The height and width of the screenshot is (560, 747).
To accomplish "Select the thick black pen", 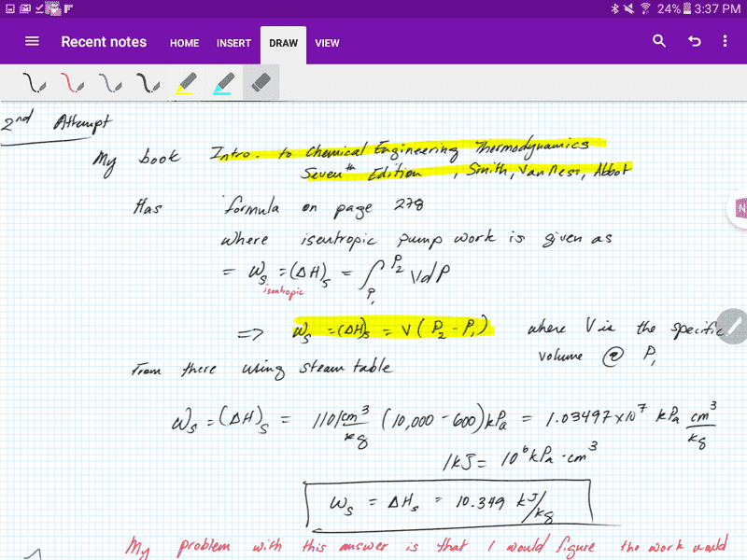I will click(x=148, y=83).
